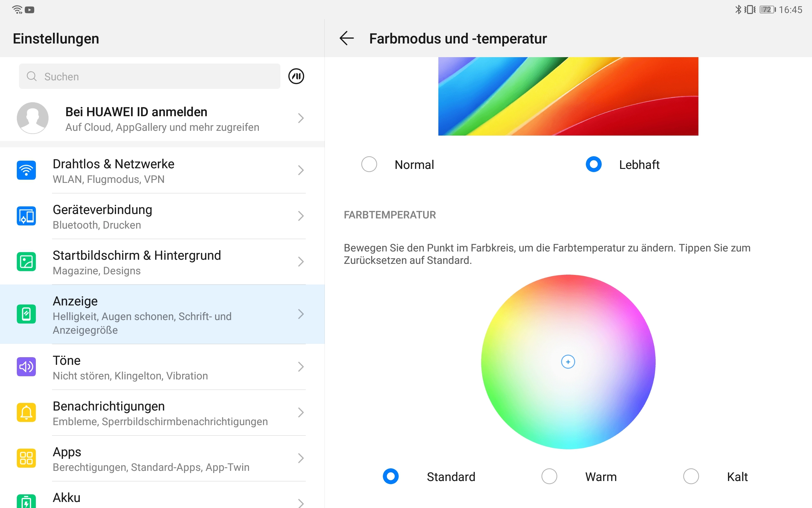
Task: Tap the color wheel center reset point
Action: click(568, 362)
